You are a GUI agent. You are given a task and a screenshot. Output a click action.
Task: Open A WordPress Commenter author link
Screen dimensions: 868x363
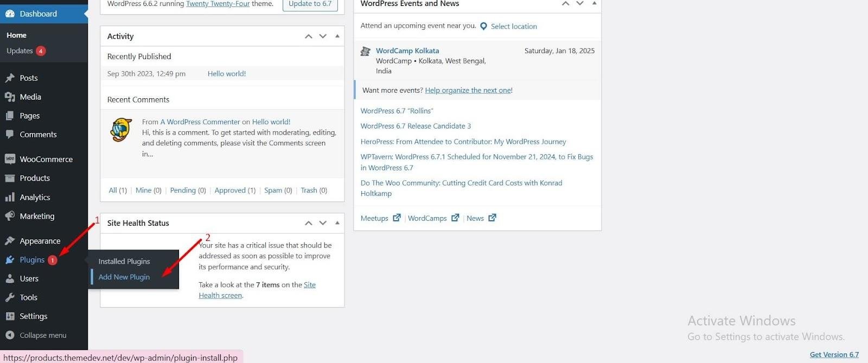click(200, 122)
